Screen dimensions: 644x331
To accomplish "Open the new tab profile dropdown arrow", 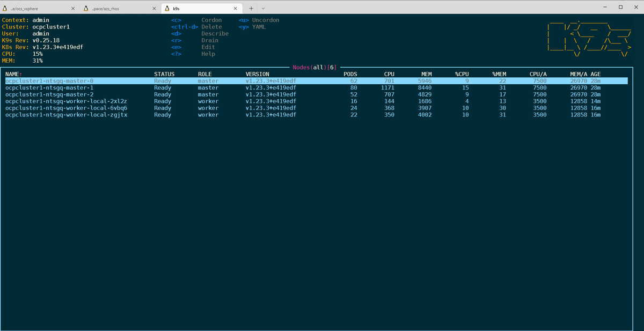I will coord(263,9).
